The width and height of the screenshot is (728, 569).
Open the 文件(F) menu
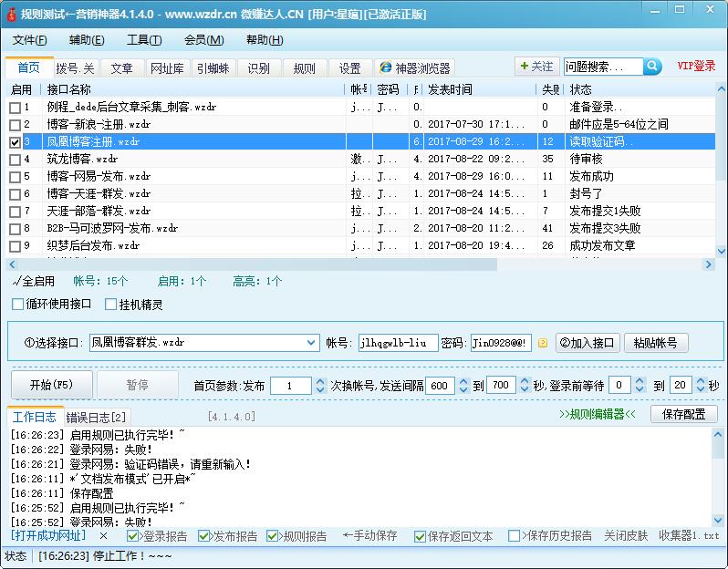pyautogui.click(x=30, y=40)
